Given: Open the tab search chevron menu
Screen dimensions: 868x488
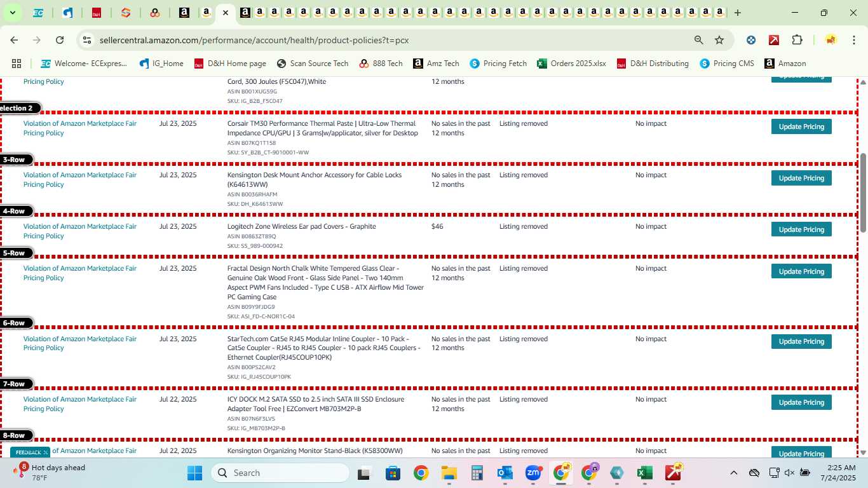Looking at the screenshot, I should coord(12,13).
